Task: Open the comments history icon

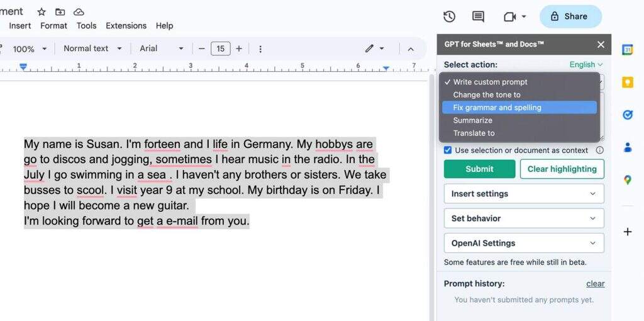Action: pos(478,16)
